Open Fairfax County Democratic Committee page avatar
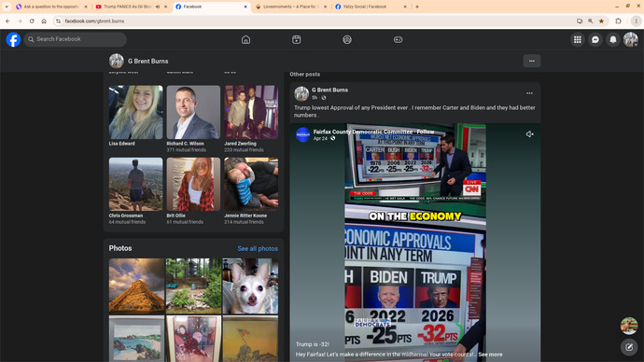This screenshot has height=362, width=644. click(303, 134)
